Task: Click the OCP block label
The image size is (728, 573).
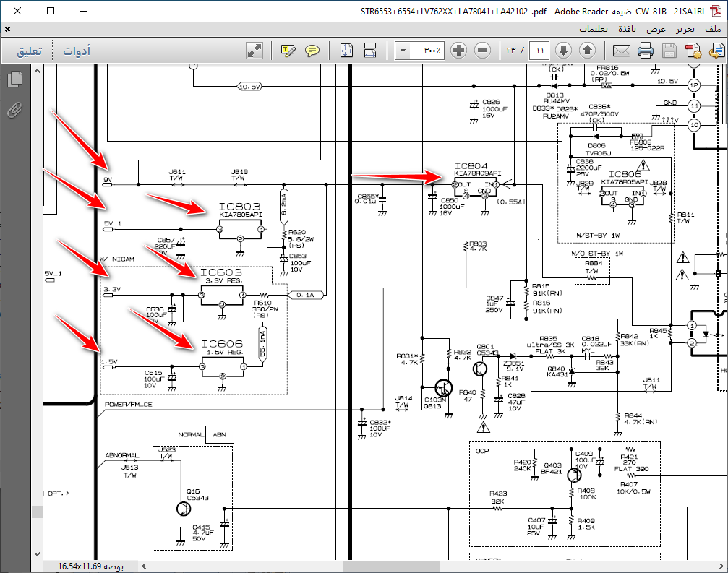Action: (482, 451)
